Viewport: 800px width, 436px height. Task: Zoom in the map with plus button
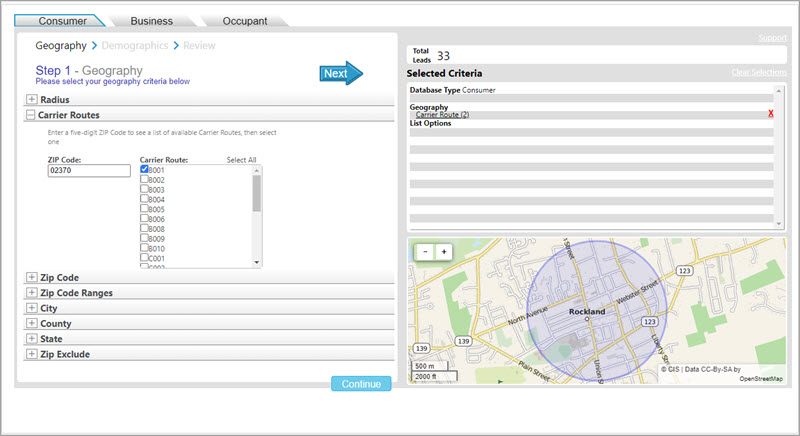(x=444, y=251)
